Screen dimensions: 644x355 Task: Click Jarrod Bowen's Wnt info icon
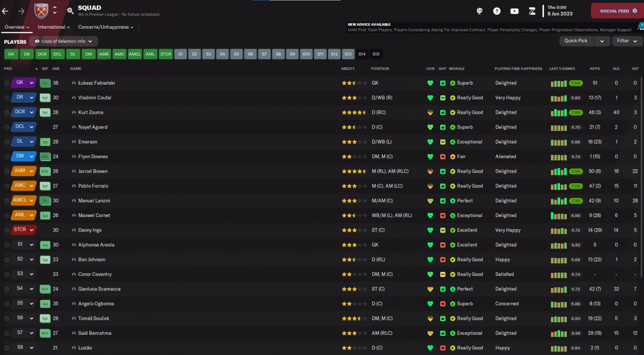tap(45, 171)
